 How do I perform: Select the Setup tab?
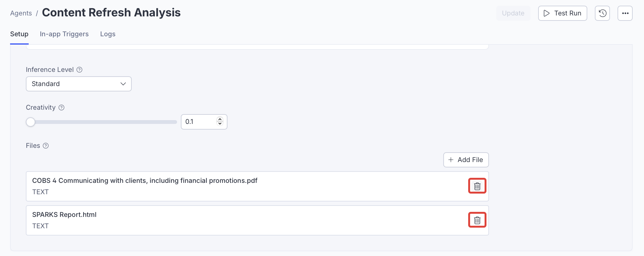coord(19,34)
